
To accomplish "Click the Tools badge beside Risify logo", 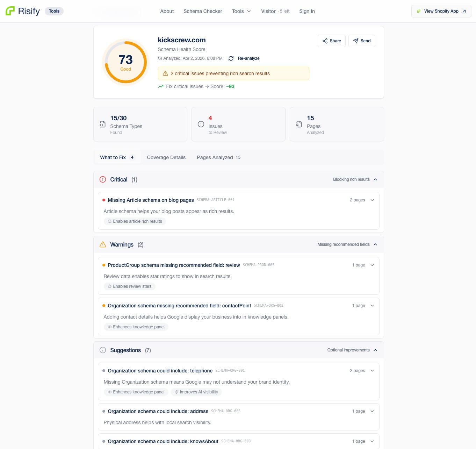I will point(54,11).
